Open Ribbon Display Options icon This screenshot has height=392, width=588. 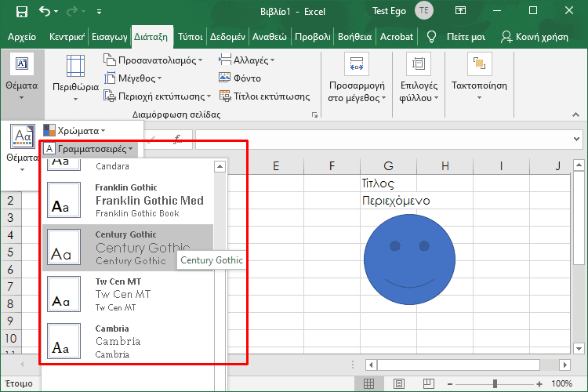pos(460,10)
